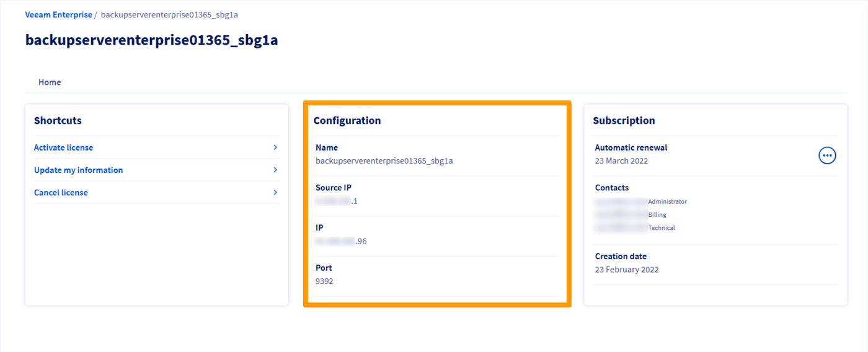
Task: Switch to the Home tab
Action: click(x=50, y=82)
